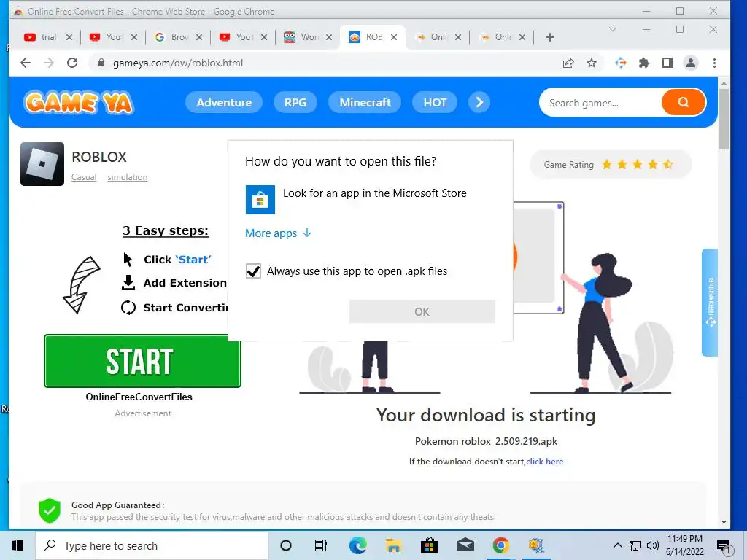
Task: Click the right-arrow to show more categories
Action: click(479, 102)
